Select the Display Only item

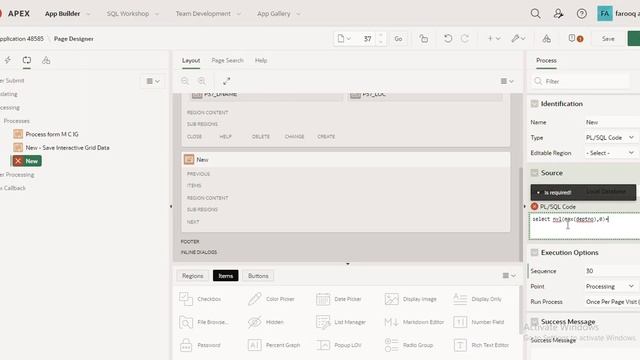[x=477, y=299]
